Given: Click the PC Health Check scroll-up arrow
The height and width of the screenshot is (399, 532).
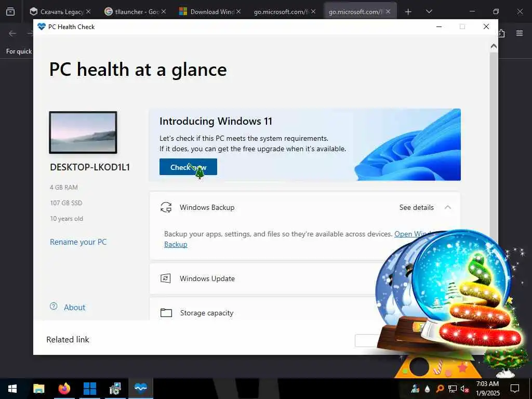Looking at the screenshot, I should (494, 46).
